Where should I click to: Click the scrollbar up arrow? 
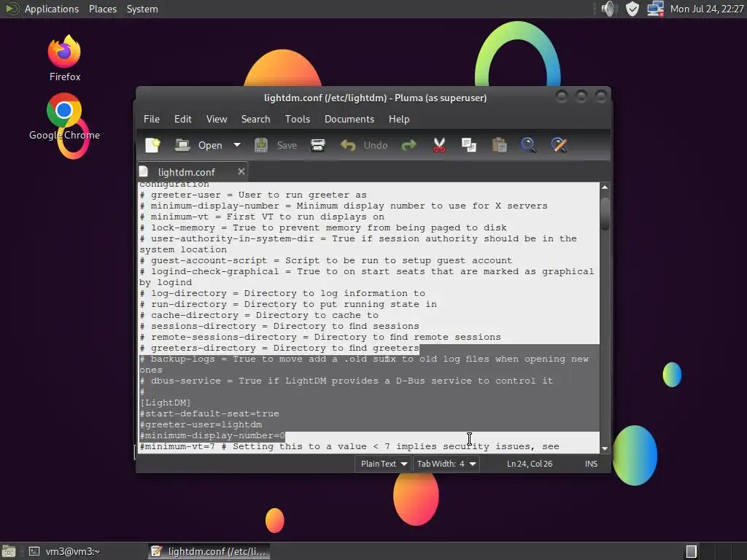point(605,187)
